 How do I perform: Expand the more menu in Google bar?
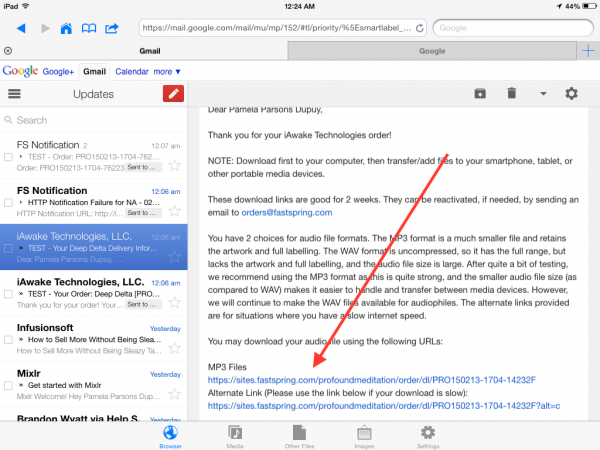click(167, 72)
